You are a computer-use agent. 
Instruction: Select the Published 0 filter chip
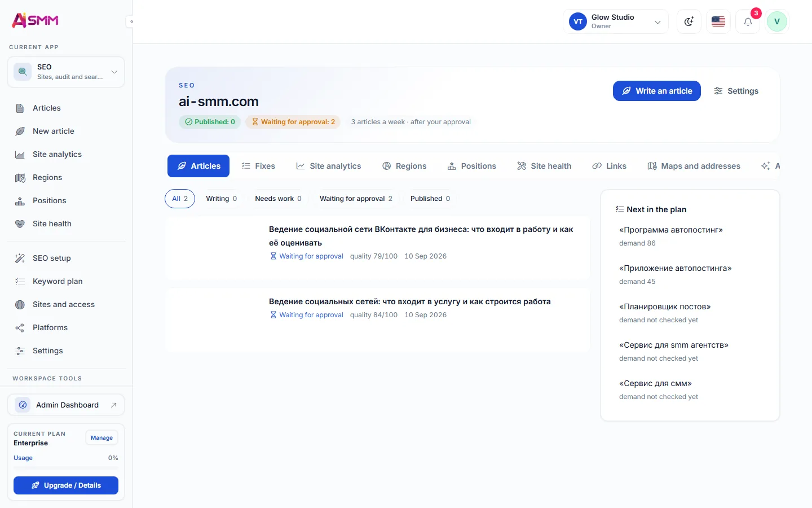click(430, 199)
